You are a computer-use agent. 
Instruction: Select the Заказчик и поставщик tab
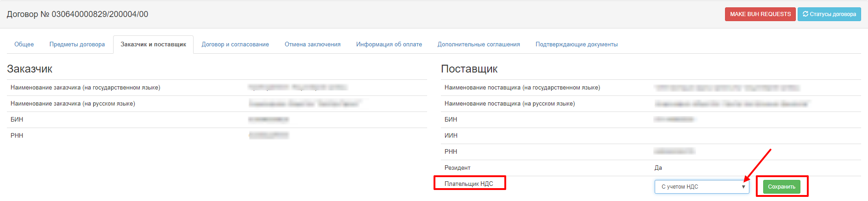pos(153,45)
